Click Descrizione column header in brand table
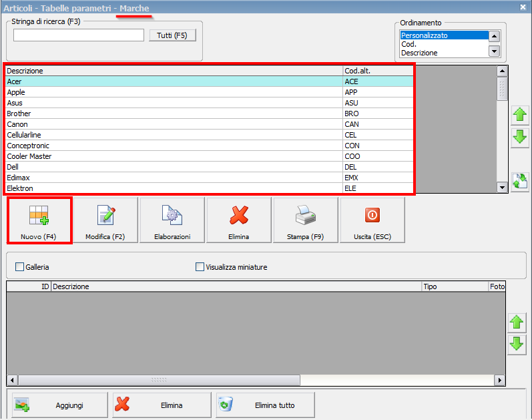This screenshot has width=532, height=420. coord(174,71)
